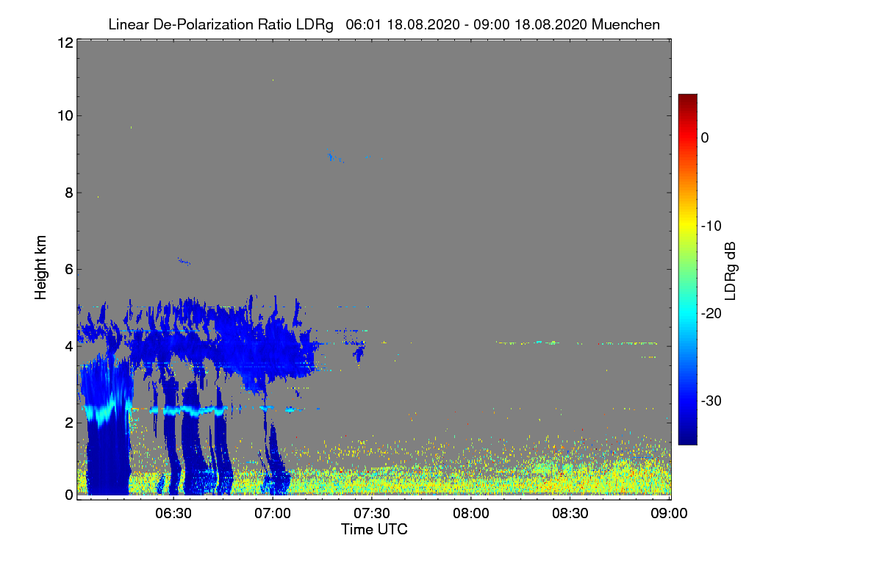Click the colorbar value label -10
Screen dimensions: 882x588
point(711,226)
